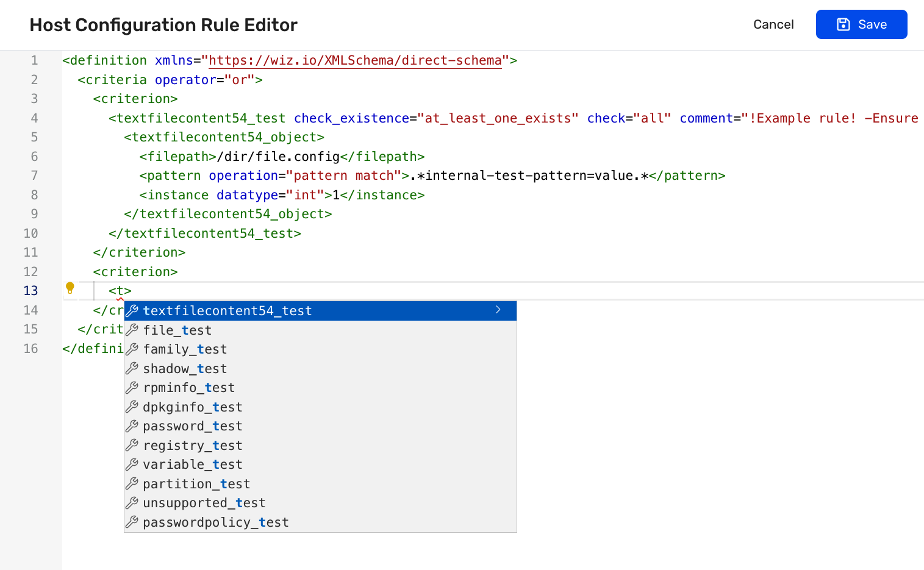Select dpkginfo_test suggestion
This screenshot has width=924, height=570.
[x=320, y=407]
